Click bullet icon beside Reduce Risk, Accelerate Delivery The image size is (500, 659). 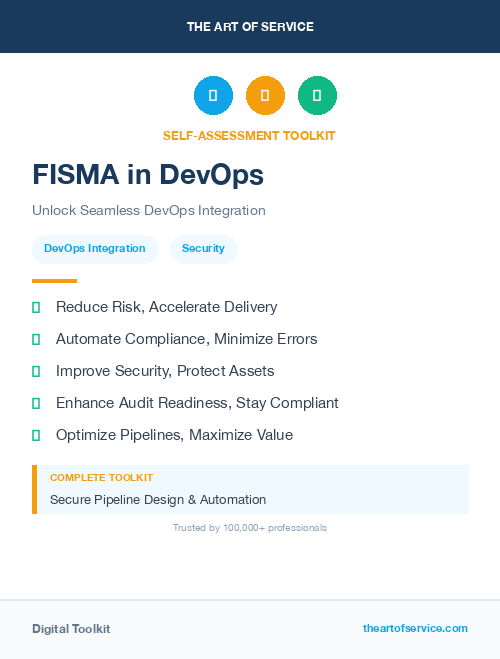click(36, 307)
